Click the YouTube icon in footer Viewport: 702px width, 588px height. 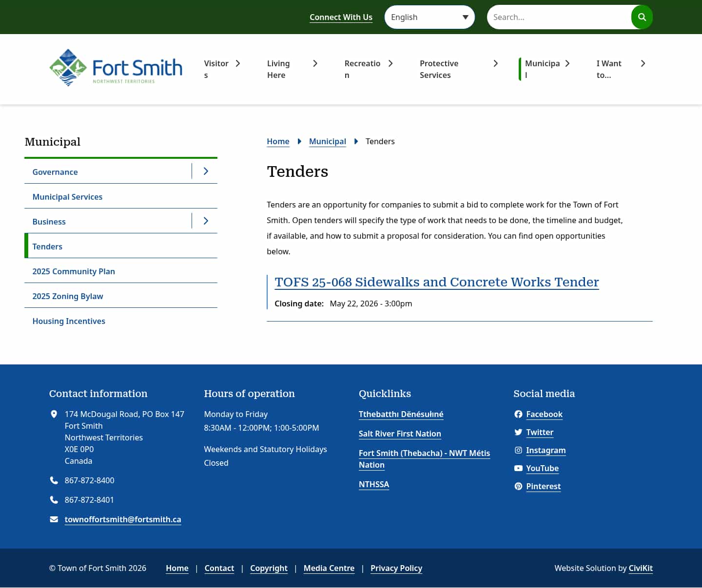tap(518, 468)
